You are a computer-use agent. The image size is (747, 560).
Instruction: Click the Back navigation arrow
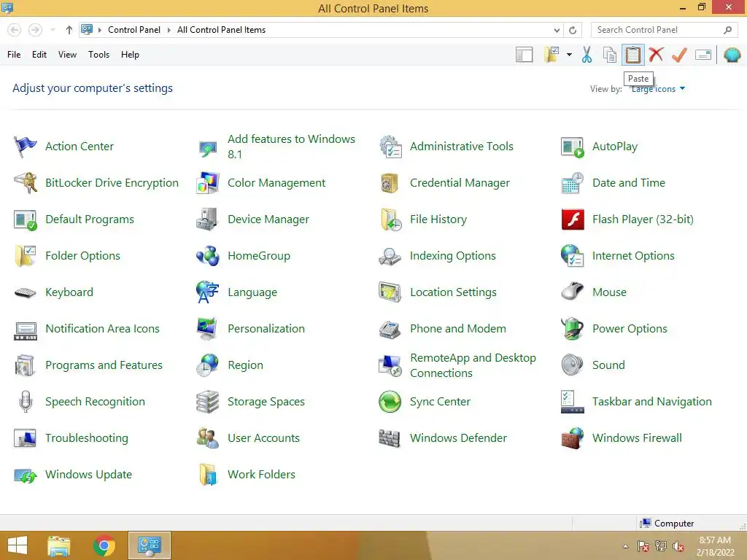(x=15, y=30)
